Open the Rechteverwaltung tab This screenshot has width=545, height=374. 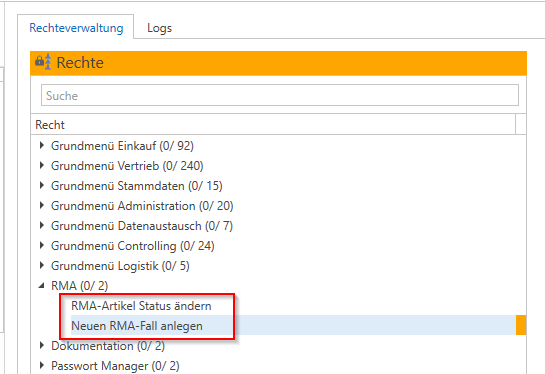[x=76, y=28]
